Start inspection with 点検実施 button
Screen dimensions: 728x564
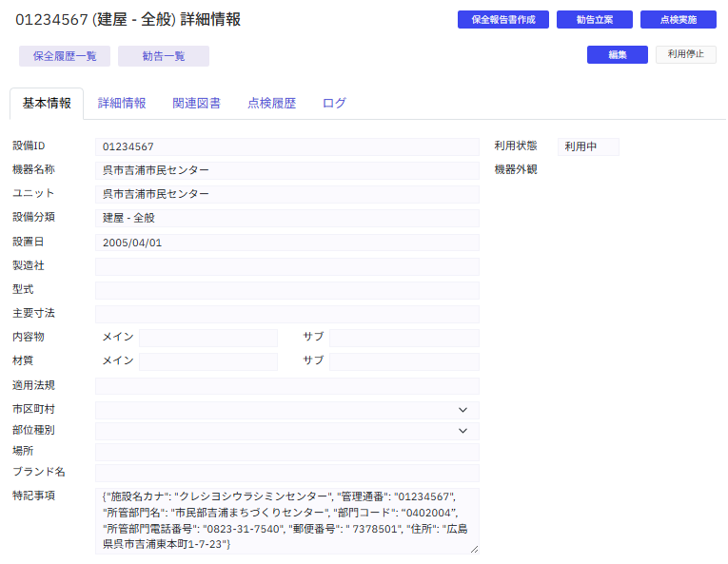(x=679, y=19)
